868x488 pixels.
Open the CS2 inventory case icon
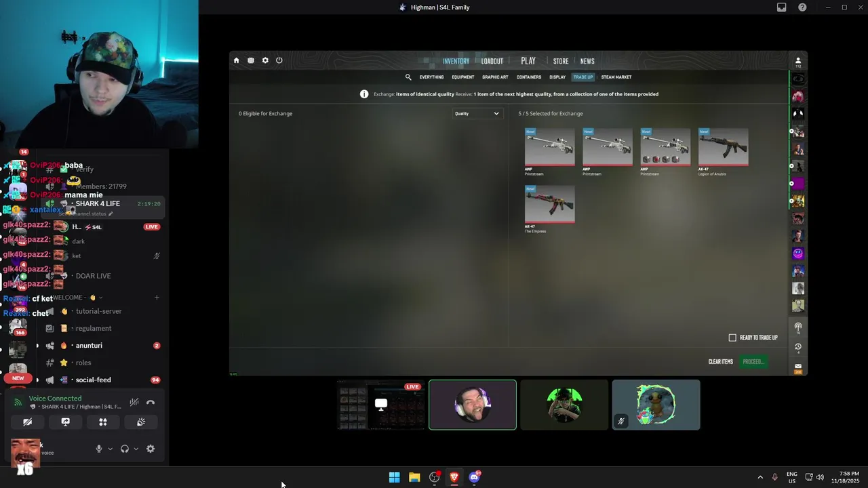[251, 60]
